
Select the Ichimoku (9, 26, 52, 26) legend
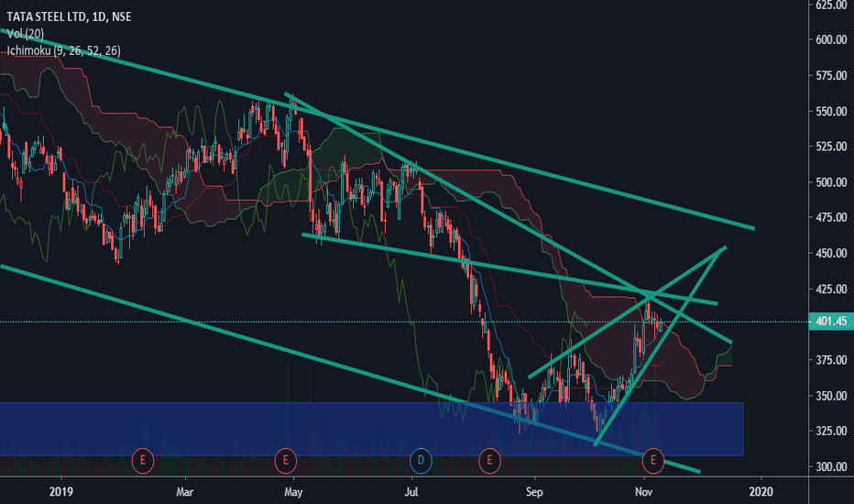(64, 50)
